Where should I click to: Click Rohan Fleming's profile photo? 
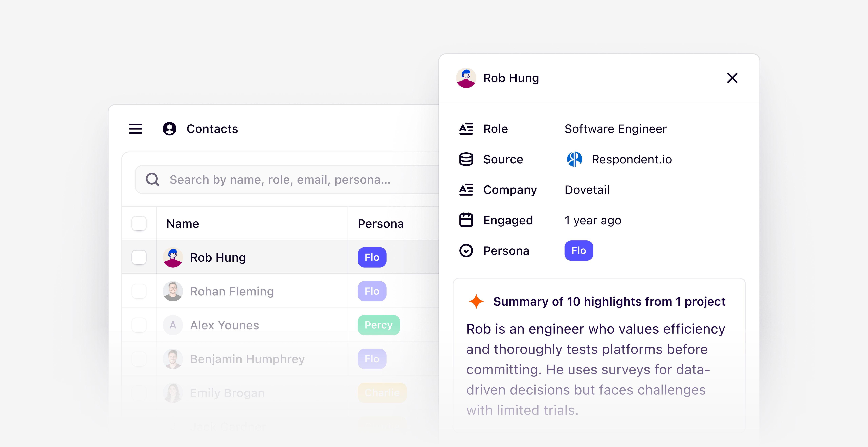point(173,291)
